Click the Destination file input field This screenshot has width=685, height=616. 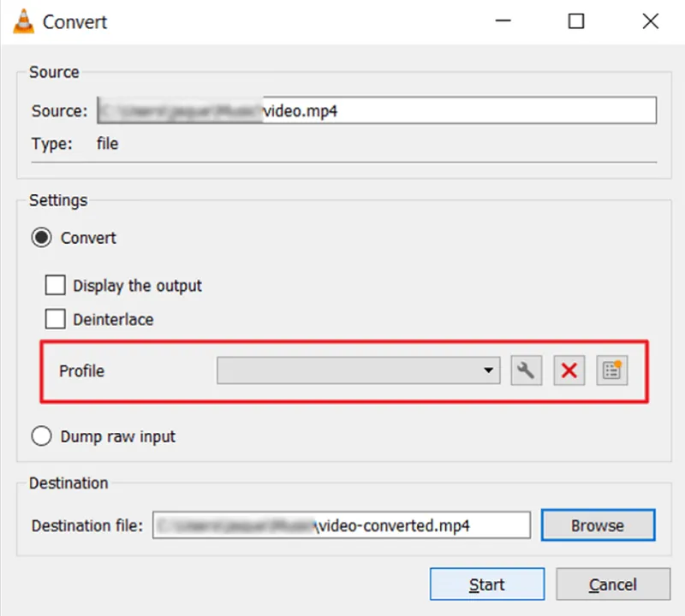(342, 525)
